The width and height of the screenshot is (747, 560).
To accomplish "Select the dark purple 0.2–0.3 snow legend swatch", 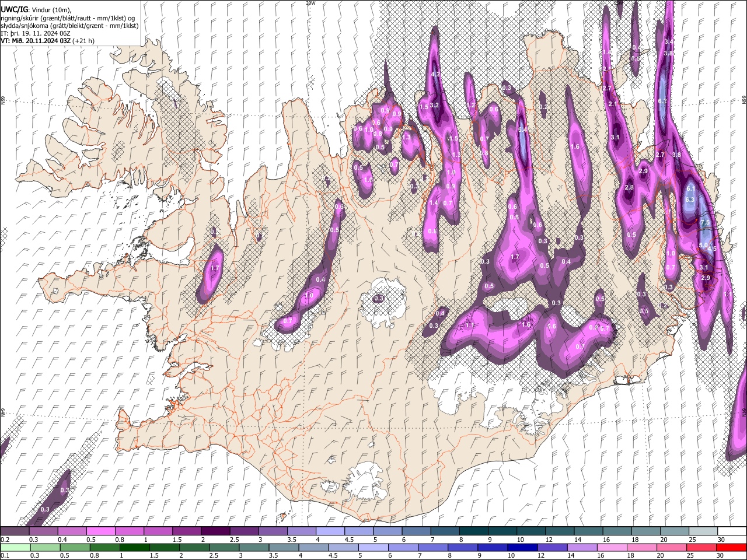I will pos(15,531).
